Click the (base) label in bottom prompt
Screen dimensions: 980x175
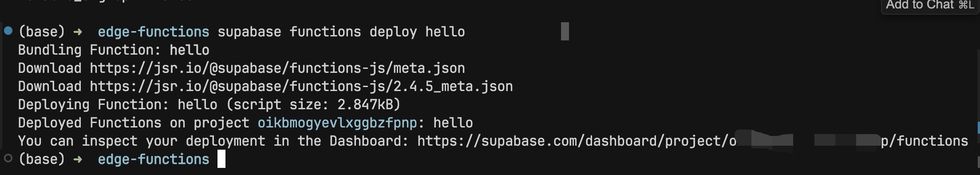(x=41, y=159)
